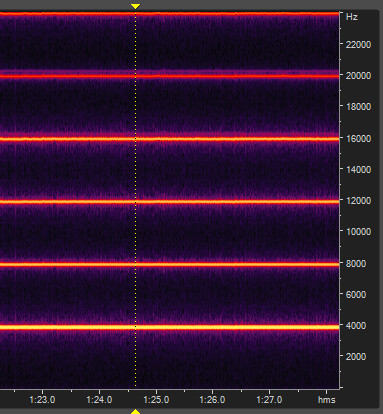The image size is (383, 414).
Task: Click the 1:23.0 mark on time ruler
Action: point(42,400)
